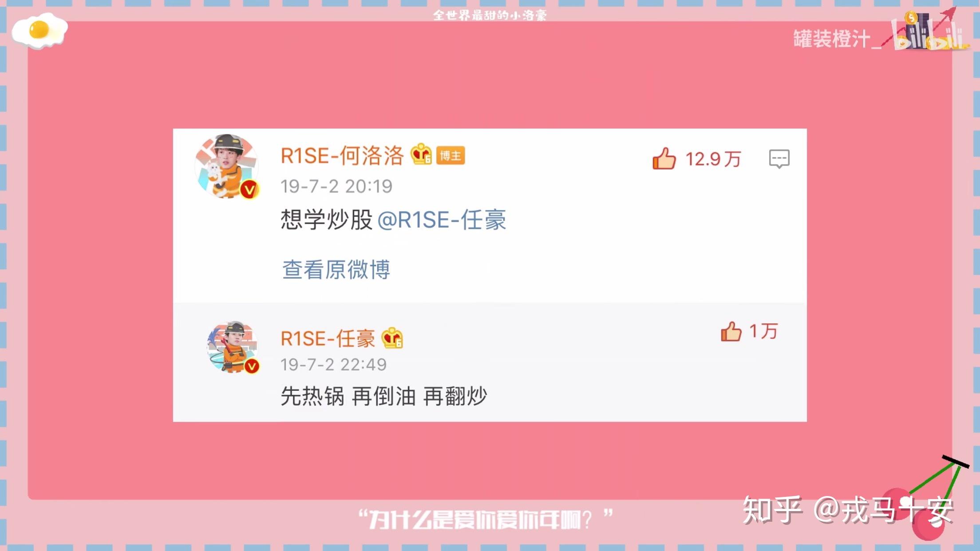The width and height of the screenshot is (980, 551).
Task: Click the 博主 tag badge
Action: pyautogui.click(x=450, y=155)
